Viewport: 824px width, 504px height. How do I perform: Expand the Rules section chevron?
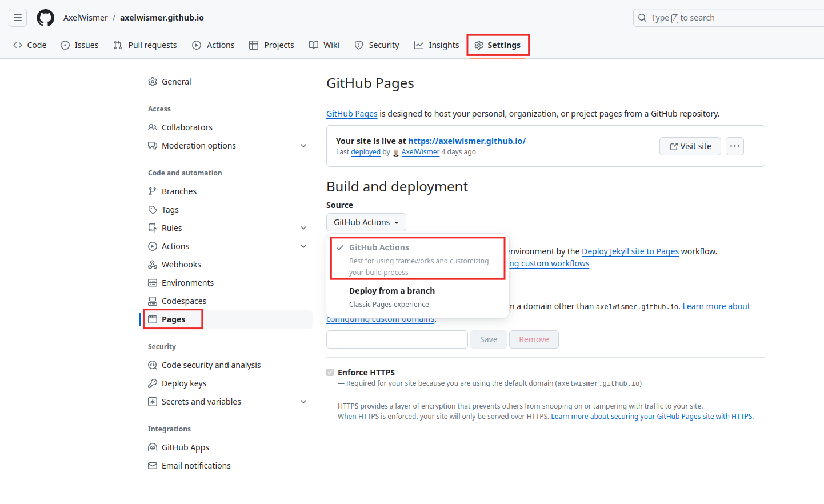tap(303, 228)
